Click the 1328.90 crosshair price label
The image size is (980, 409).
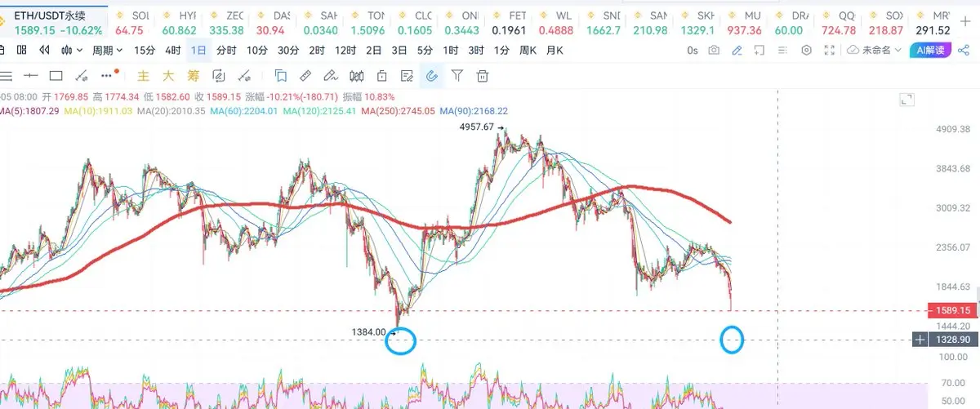(x=954, y=340)
